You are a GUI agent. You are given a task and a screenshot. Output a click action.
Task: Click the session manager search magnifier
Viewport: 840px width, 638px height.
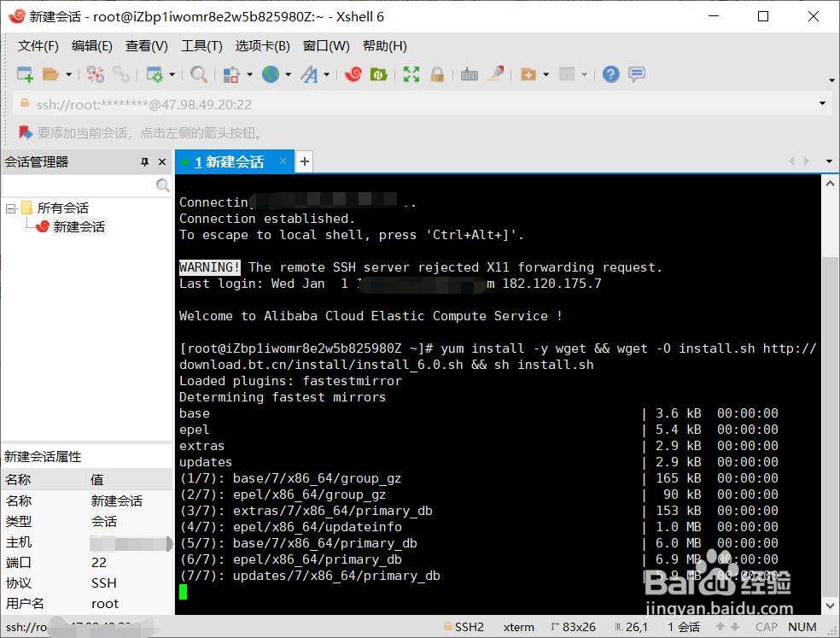pyautogui.click(x=163, y=185)
